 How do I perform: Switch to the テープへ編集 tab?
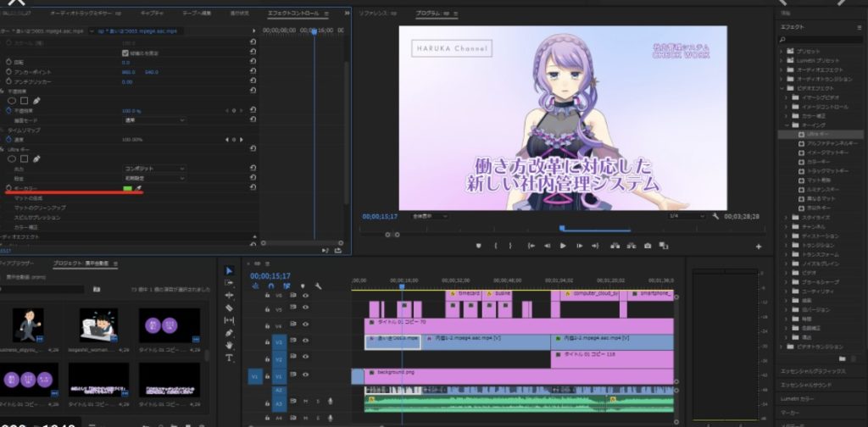point(197,13)
